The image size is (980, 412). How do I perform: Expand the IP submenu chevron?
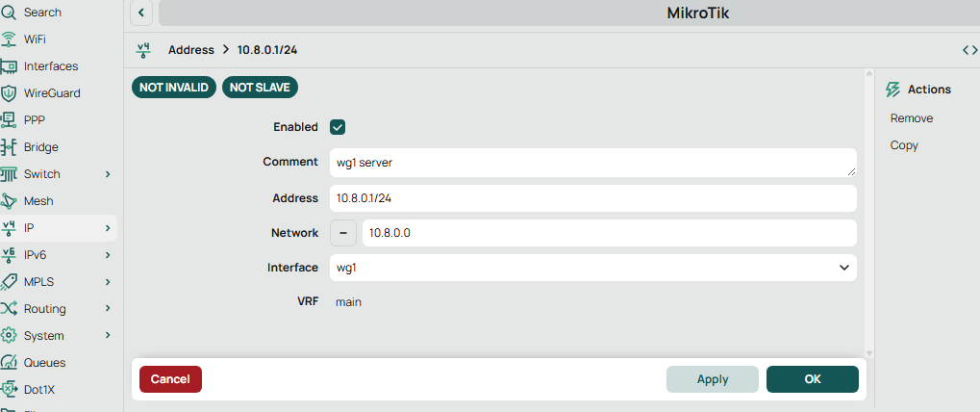108,228
